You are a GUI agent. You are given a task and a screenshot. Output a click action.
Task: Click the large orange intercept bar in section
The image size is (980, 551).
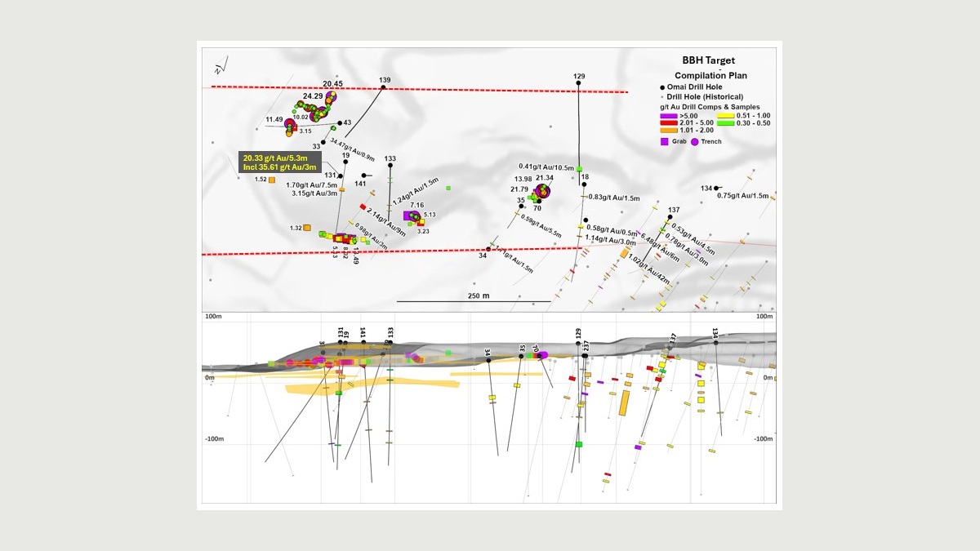coord(625,403)
